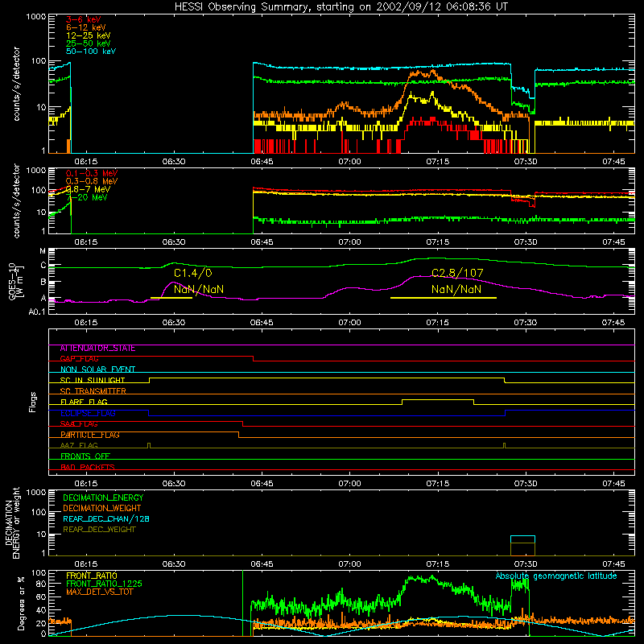Click the DECIMATION_ENERGY legend label
Image resolution: width=644 pixels, height=644 pixels.
(103, 497)
